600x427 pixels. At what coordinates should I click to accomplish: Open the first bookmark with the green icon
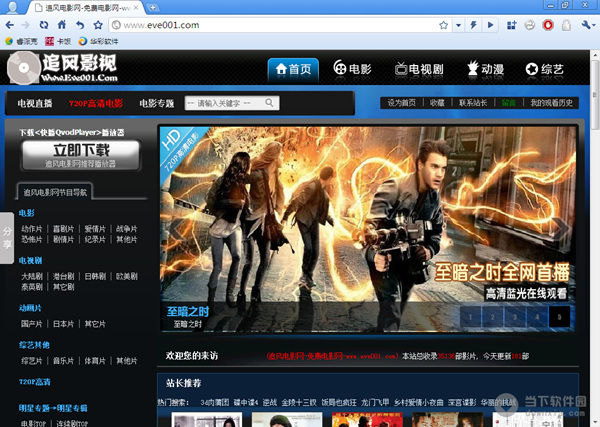pos(21,41)
